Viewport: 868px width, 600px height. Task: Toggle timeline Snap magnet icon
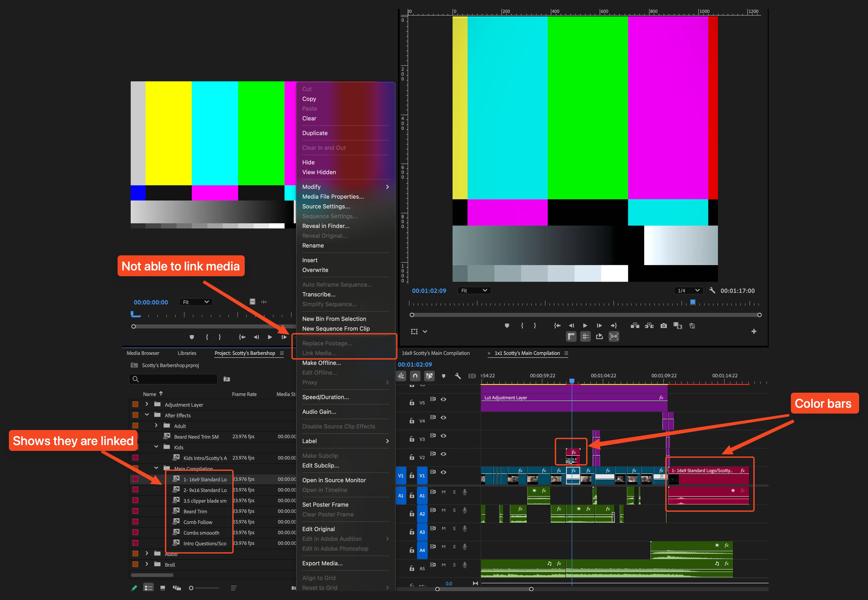tap(415, 376)
